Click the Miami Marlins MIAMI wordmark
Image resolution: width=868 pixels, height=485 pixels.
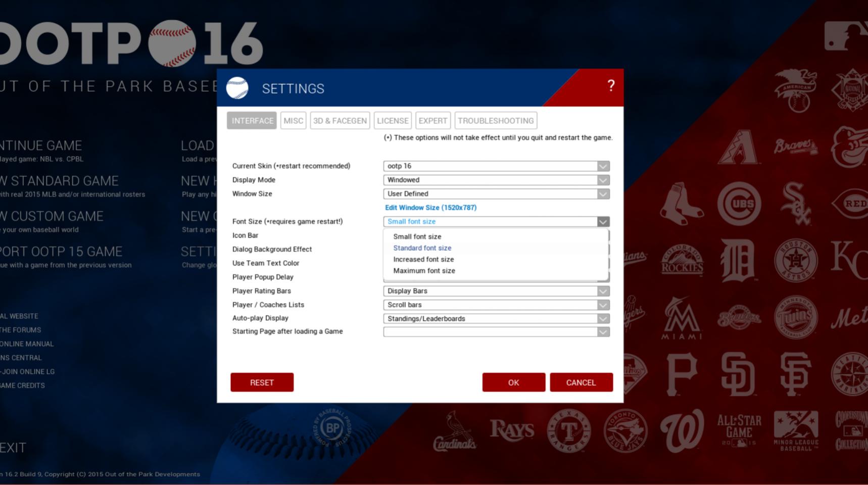[x=682, y=336]
